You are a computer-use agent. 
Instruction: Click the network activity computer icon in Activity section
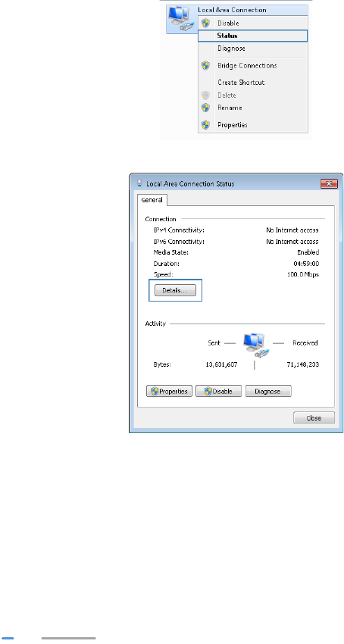pos(256,345)
